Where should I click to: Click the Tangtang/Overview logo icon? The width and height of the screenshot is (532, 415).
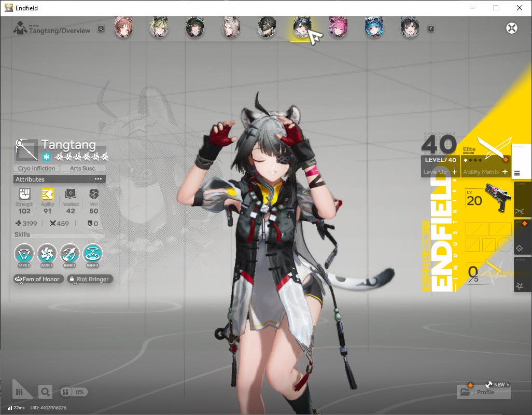[x=20, y=27]
